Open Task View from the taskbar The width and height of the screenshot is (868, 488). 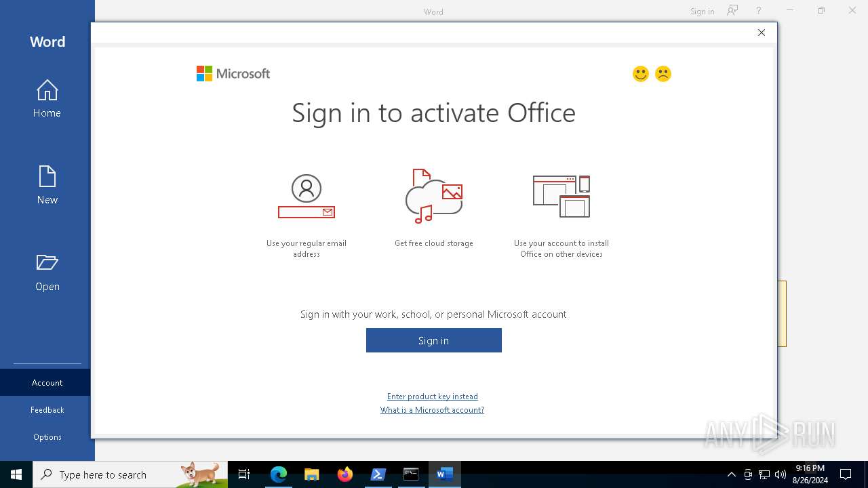(x=244, y=474)
